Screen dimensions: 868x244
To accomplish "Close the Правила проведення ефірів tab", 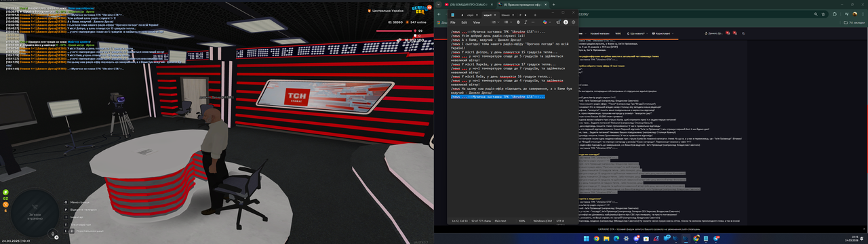I will click(545, 5).
